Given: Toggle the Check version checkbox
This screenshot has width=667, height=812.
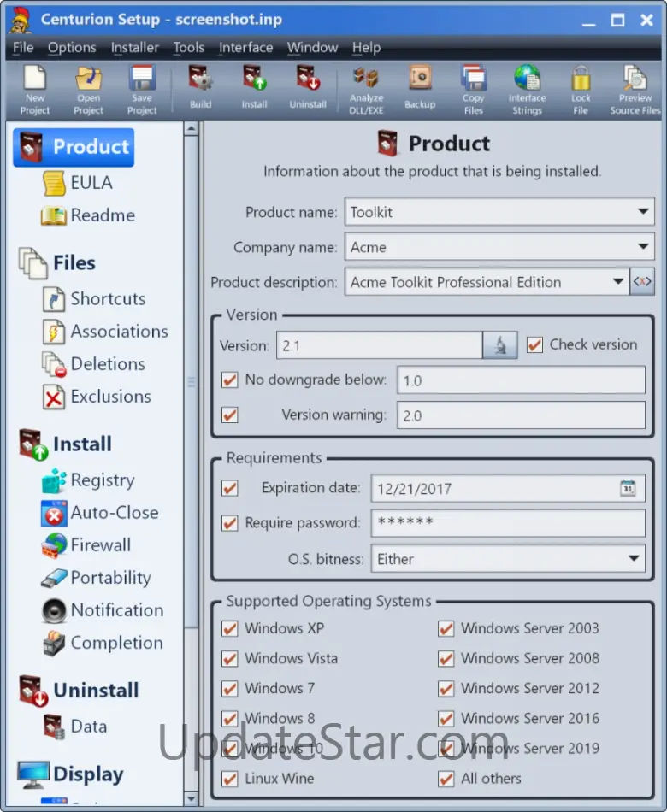Looking at the screenshot, I should coord(534,345).
